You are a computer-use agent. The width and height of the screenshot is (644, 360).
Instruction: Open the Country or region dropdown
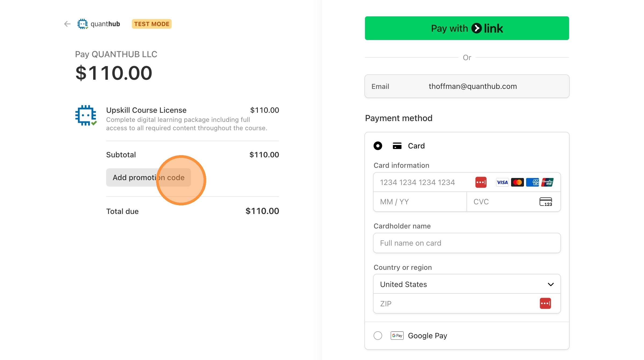pos(467,284)
